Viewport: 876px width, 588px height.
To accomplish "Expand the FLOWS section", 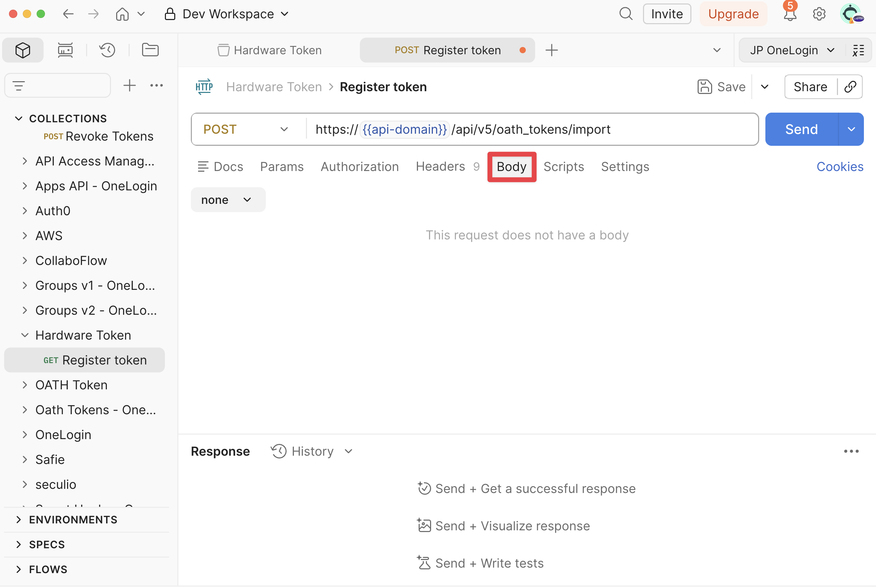I will click(x=18, y=569).
